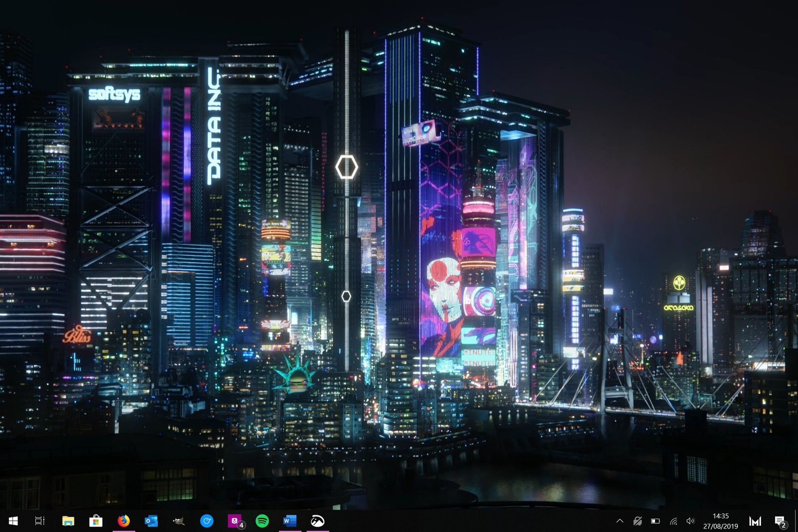Open Microsoft Word from the taskbar
This screenshot has height=532, width=798.
point(290,520)
